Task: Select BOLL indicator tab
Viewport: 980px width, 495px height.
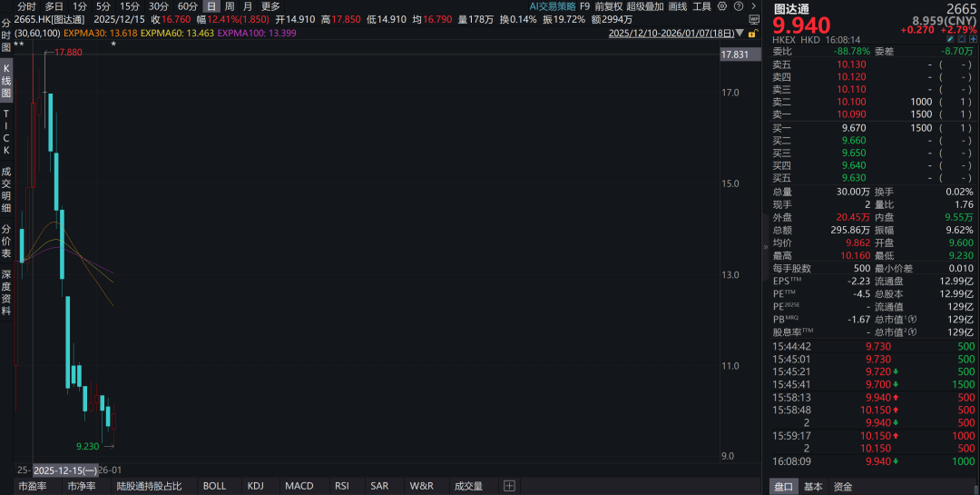Action: [x=214, y=486]
